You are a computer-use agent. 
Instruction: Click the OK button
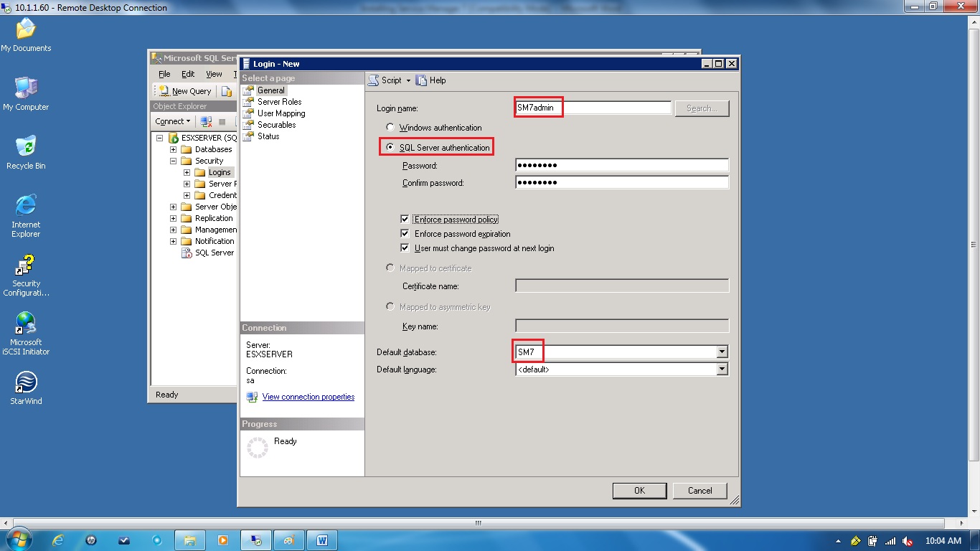click(639, 490)
